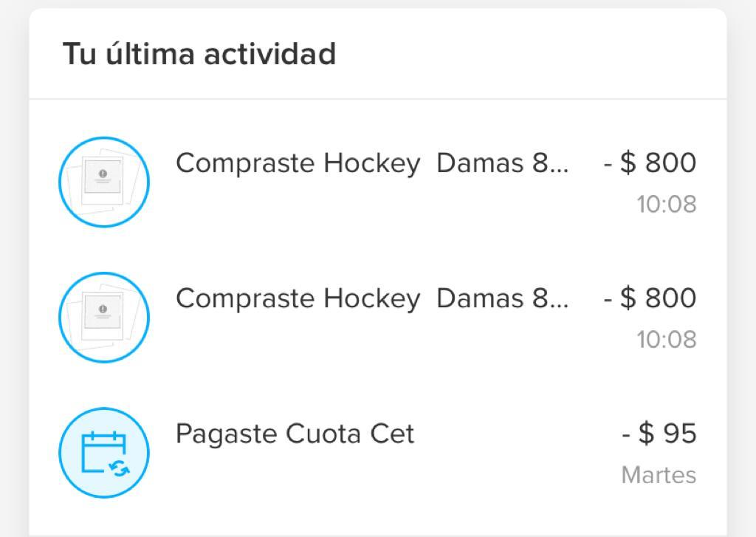Click the exclamation placeholder in second purchase image
The image size is (756, 537).
click(x=103, y=309)
